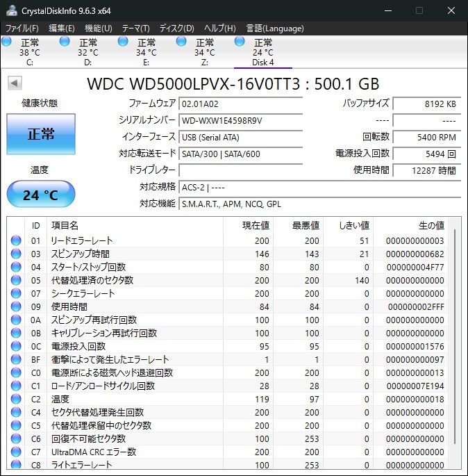468x476 pixels.
Task: Click status orb for attribute 05 代替処理済のセクタ数
Action: click(x=16, y=280)
